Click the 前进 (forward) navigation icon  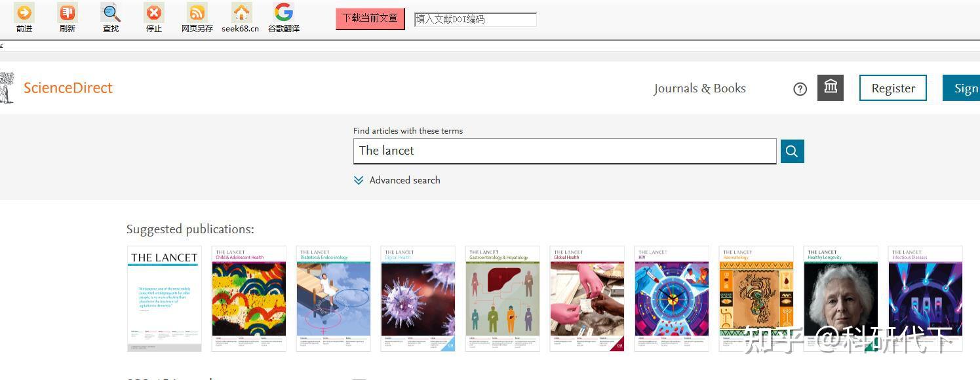tap(24, 13)
